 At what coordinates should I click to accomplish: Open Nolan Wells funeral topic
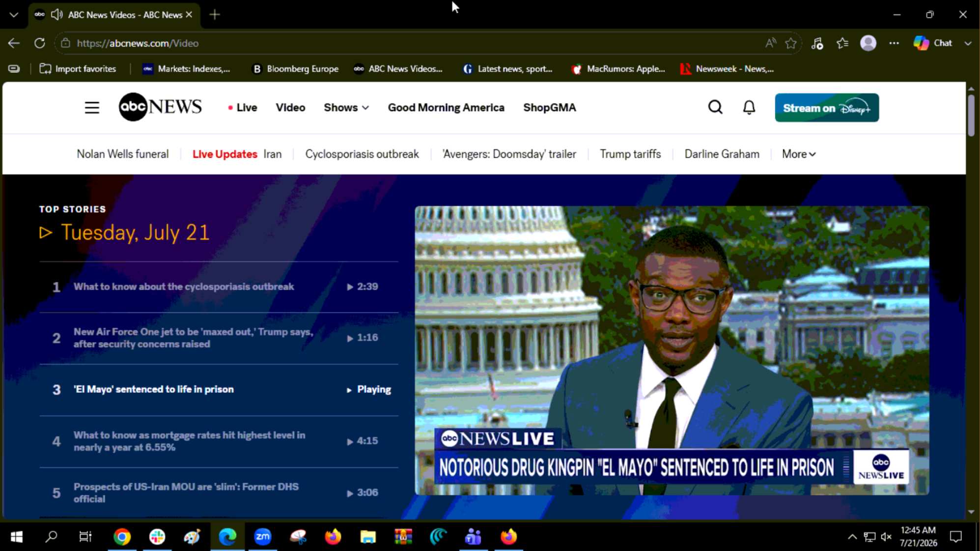click(x=123, y=154)
